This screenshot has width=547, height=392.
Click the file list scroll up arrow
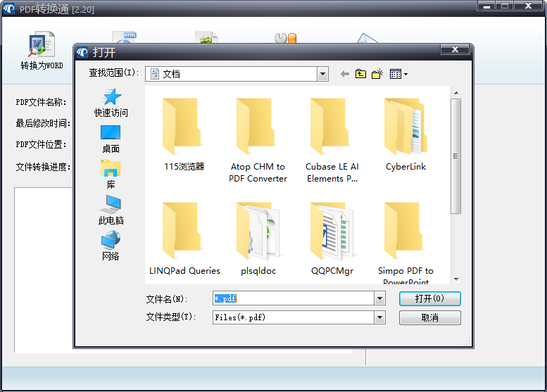pyautogui.click(x=456, y=93)
